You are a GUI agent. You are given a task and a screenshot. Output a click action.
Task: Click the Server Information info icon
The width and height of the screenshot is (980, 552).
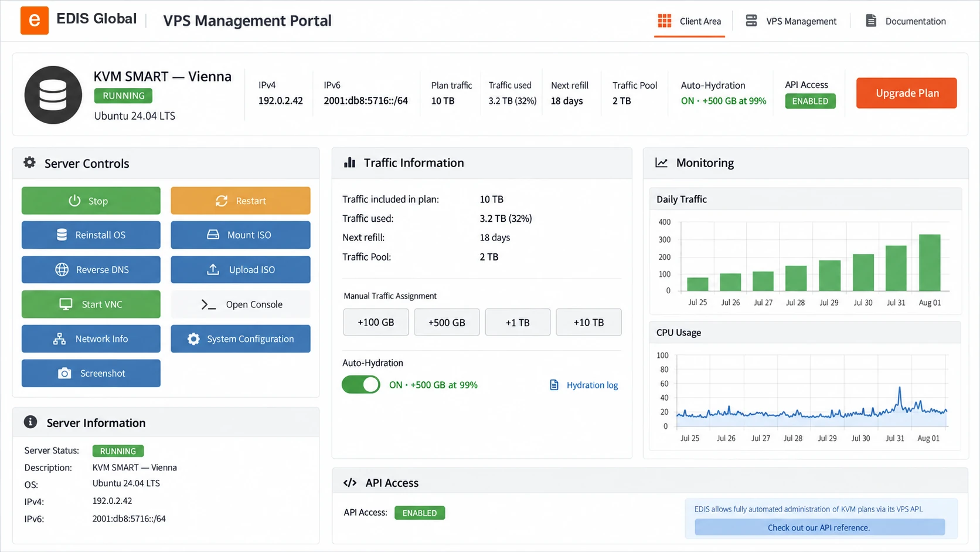(30, 422)
